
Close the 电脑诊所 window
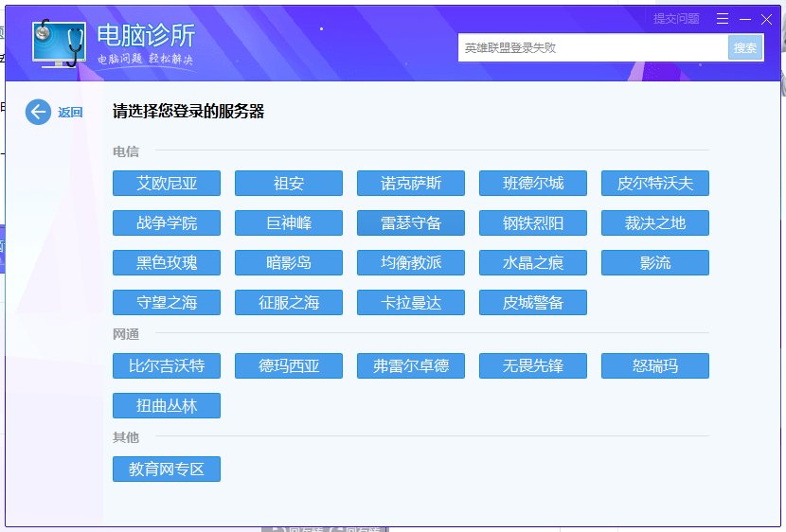[766, 20]
